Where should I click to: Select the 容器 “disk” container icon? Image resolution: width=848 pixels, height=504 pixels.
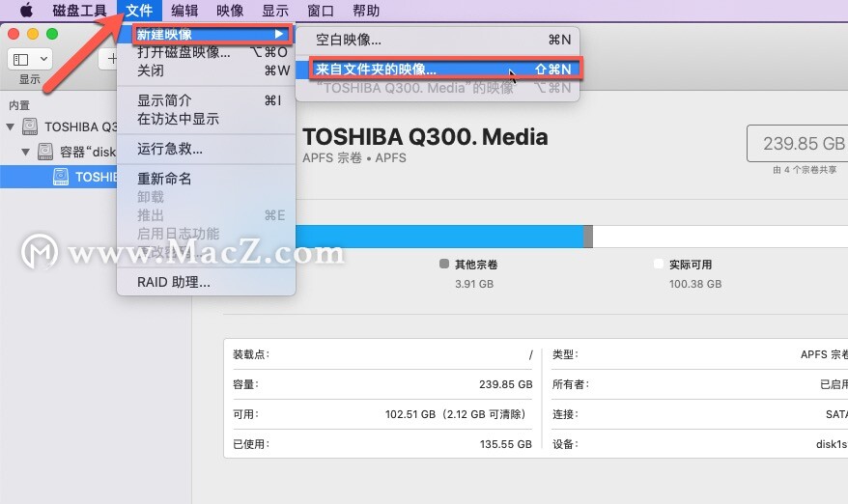coord(44,152)
